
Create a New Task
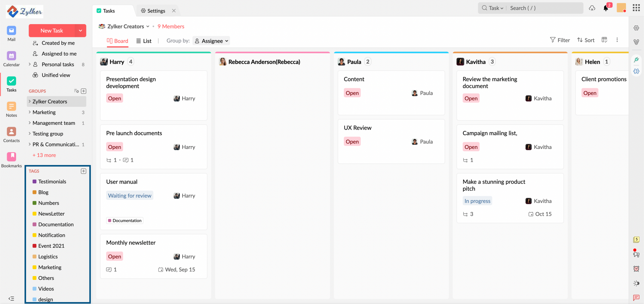click(x=52, y=31)
